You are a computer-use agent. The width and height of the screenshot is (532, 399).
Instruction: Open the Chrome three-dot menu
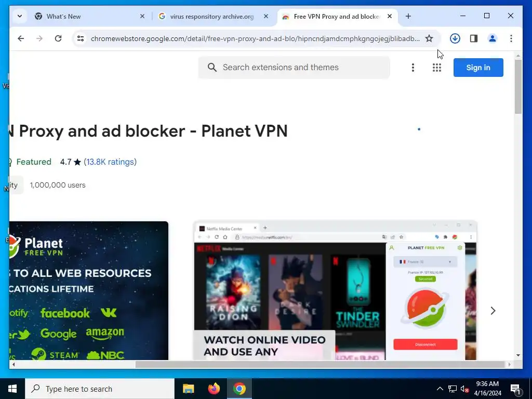[511, 38]
